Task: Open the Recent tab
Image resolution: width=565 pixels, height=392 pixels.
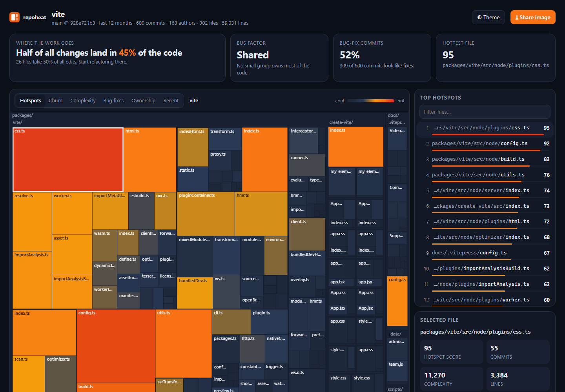Action: [x=171, y=101]
